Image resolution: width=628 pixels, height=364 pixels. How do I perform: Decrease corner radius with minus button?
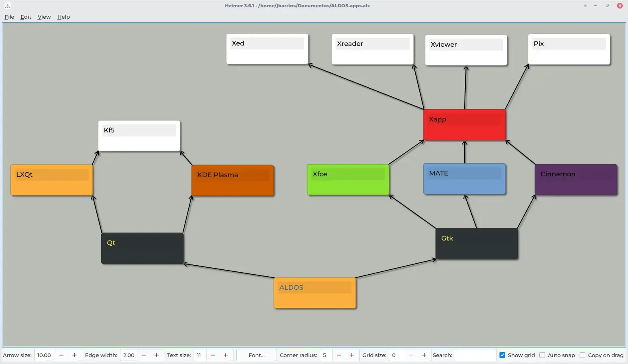point(339,355)
